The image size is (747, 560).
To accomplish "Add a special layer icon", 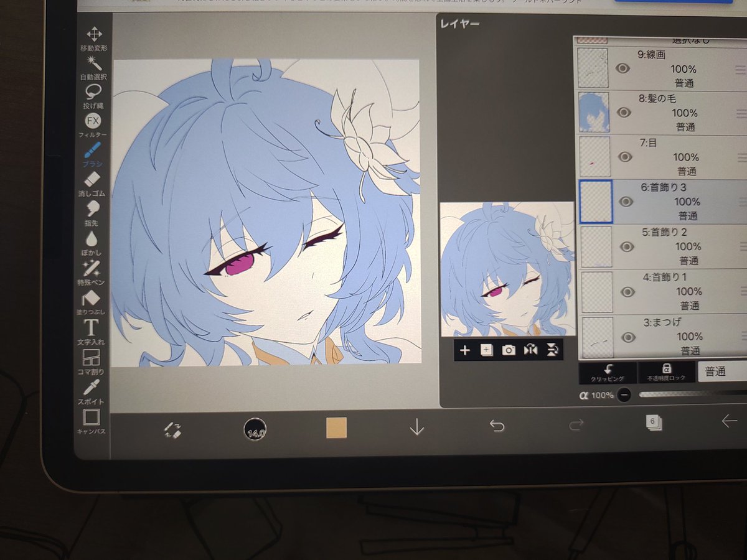I will coord(487,350).
